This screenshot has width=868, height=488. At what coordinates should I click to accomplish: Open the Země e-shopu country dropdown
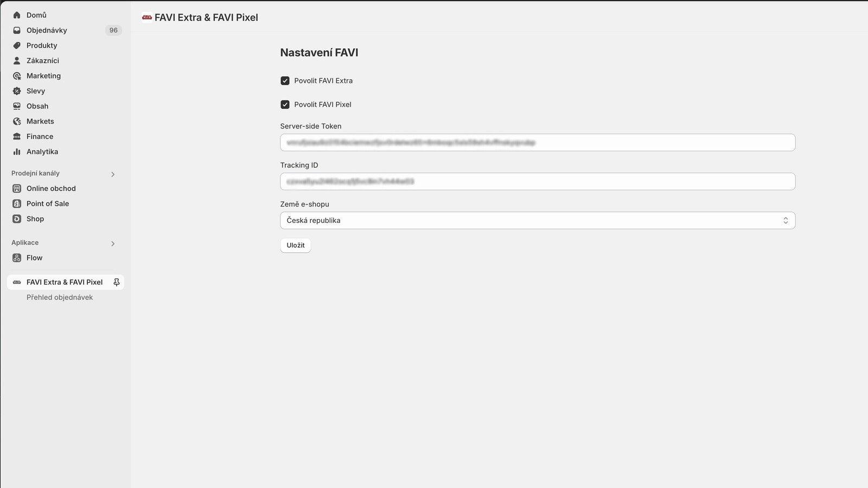[537, 220]
